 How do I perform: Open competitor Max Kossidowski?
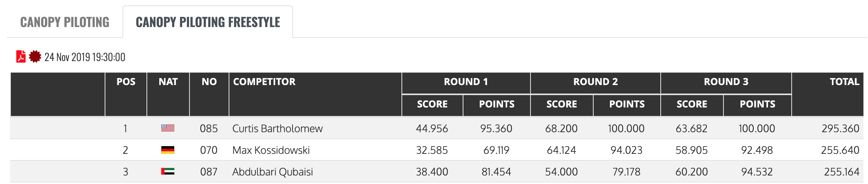point(271,150)
